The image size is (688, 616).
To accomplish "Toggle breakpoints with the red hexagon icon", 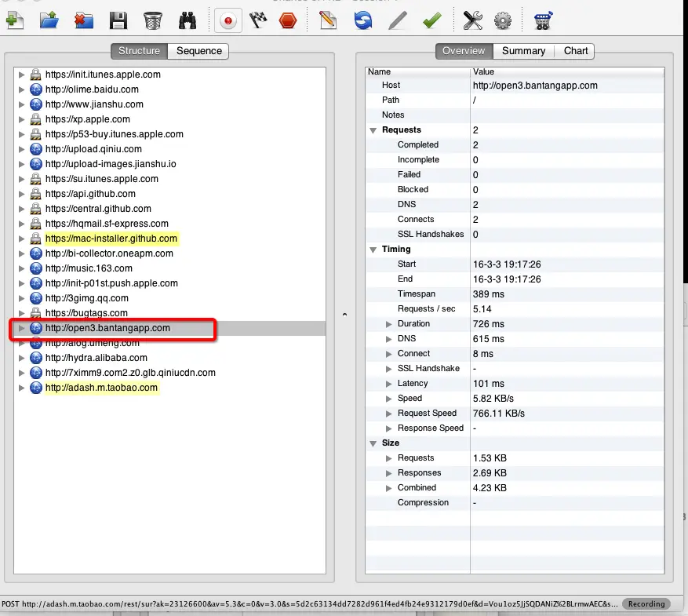I will (x=288, y=20).
